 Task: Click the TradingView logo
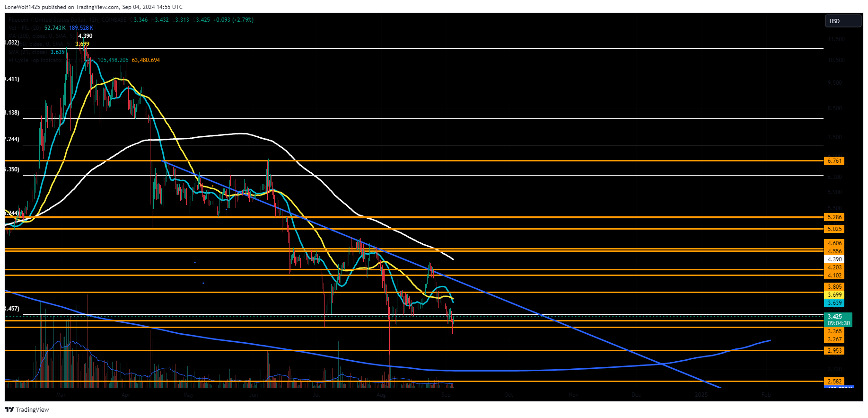click(x=27, y=409)
